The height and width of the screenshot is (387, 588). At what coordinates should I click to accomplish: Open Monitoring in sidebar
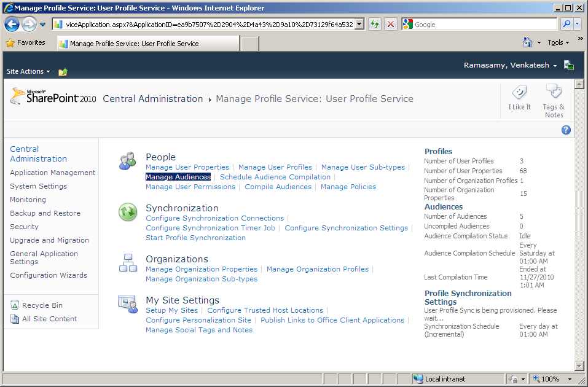[x=28, y=200]
